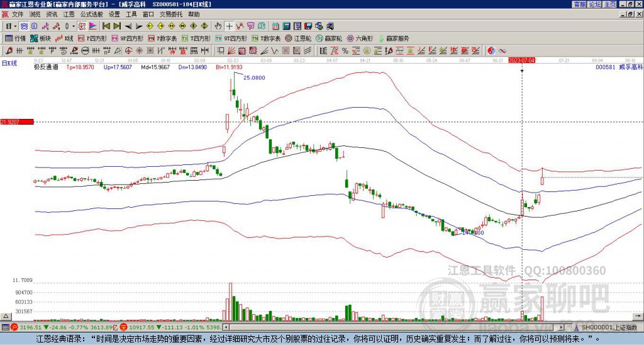Select the hand pan tool
Screen dimensions: 644x345
(218, 26)
